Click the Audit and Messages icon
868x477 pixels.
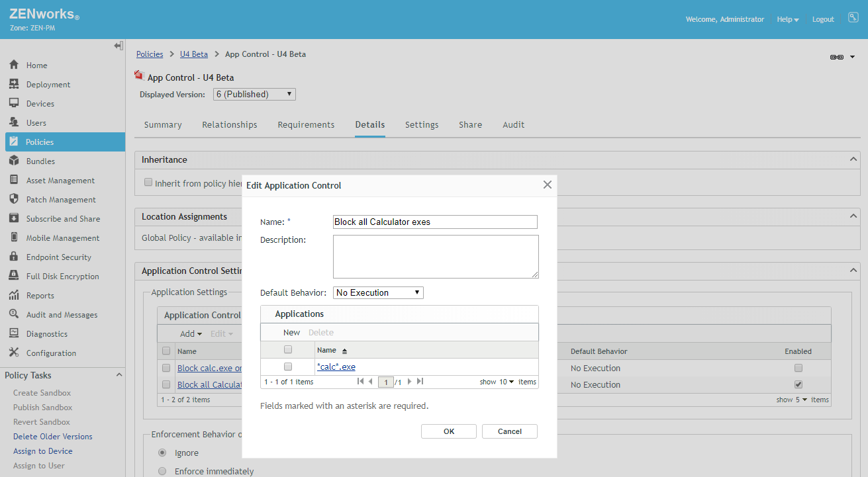[13, 314]
